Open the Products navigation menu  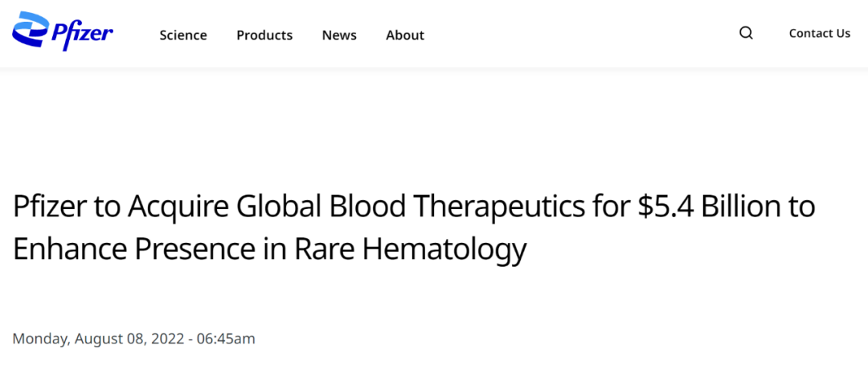tap(264, 35)
